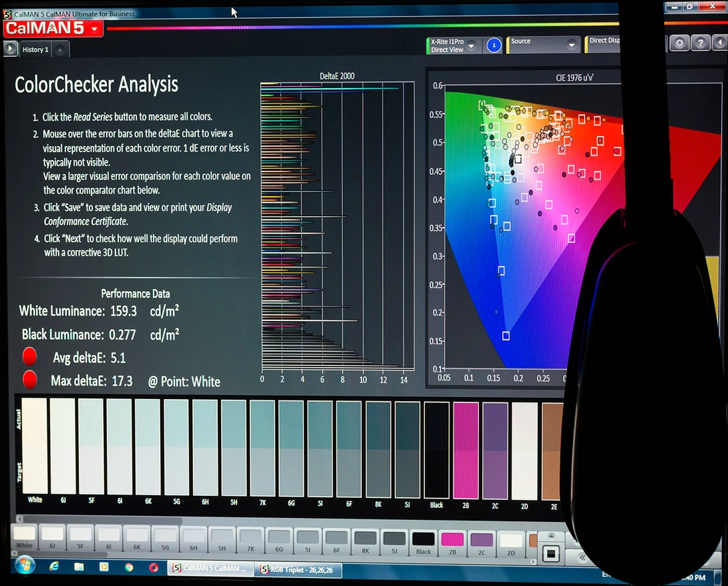The image size is (728, 586).
Task: Expand the Source dropdown
Action: coord(572,45)
